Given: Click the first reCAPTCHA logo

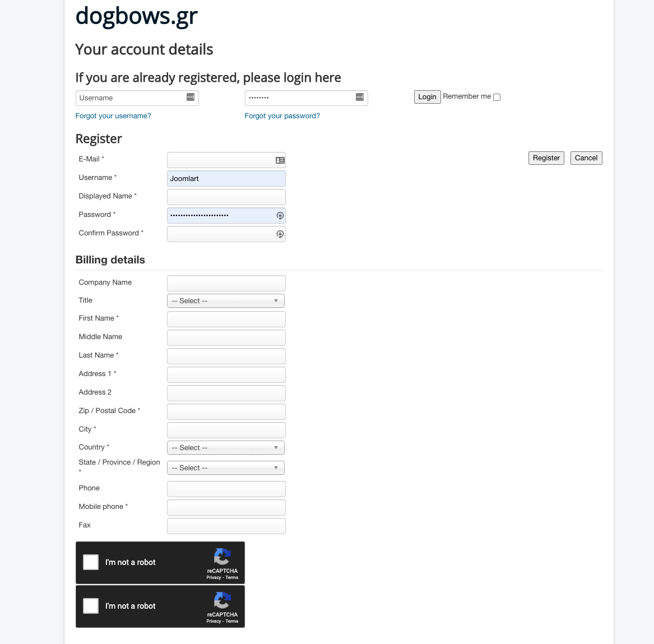Looking at the screenshot, I should [x=222, y=557].
